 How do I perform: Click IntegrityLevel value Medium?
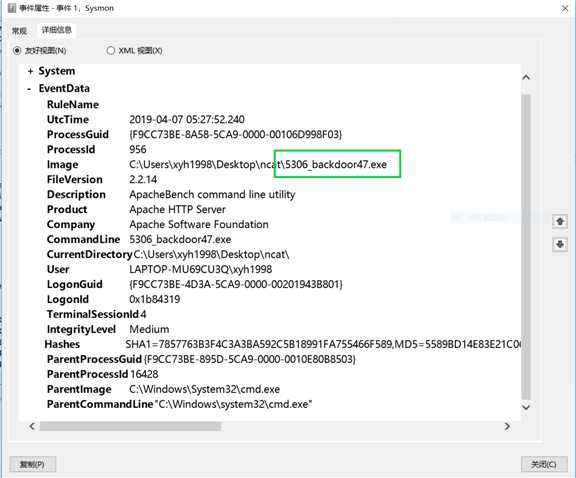[x=149, y=330]
